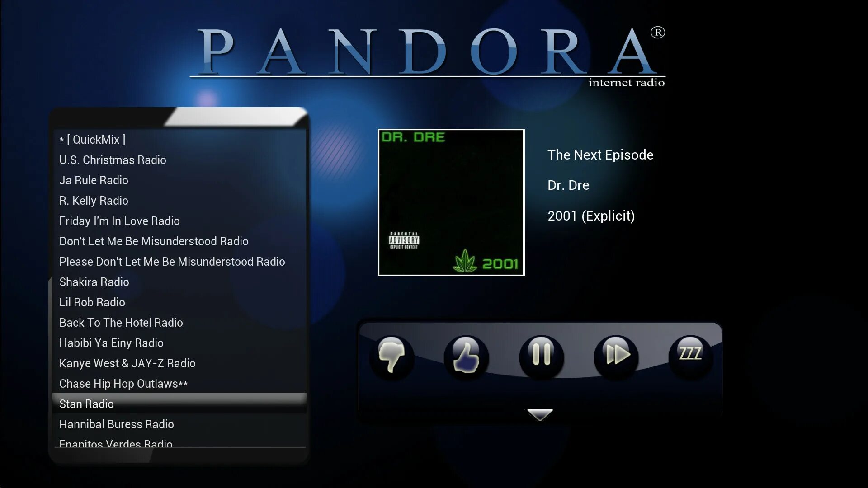Screen dimensions: 868x488
Task: Select Friday I'm In Love Radio station
Action: coord(119,221)
